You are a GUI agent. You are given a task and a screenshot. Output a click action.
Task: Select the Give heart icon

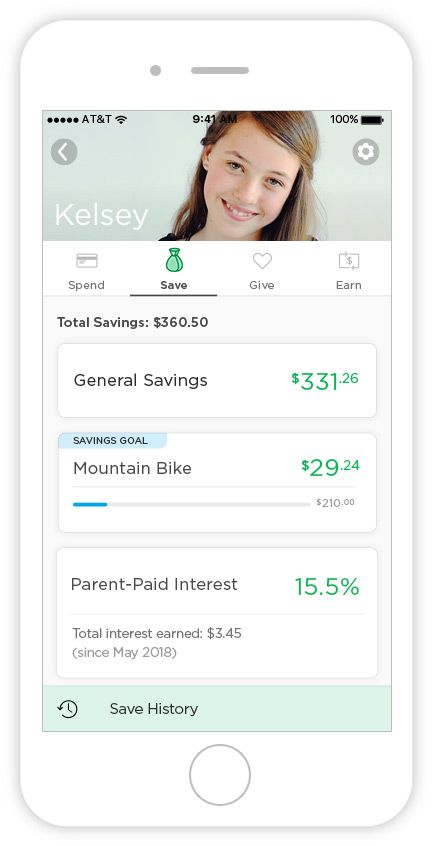pos(262,261)
